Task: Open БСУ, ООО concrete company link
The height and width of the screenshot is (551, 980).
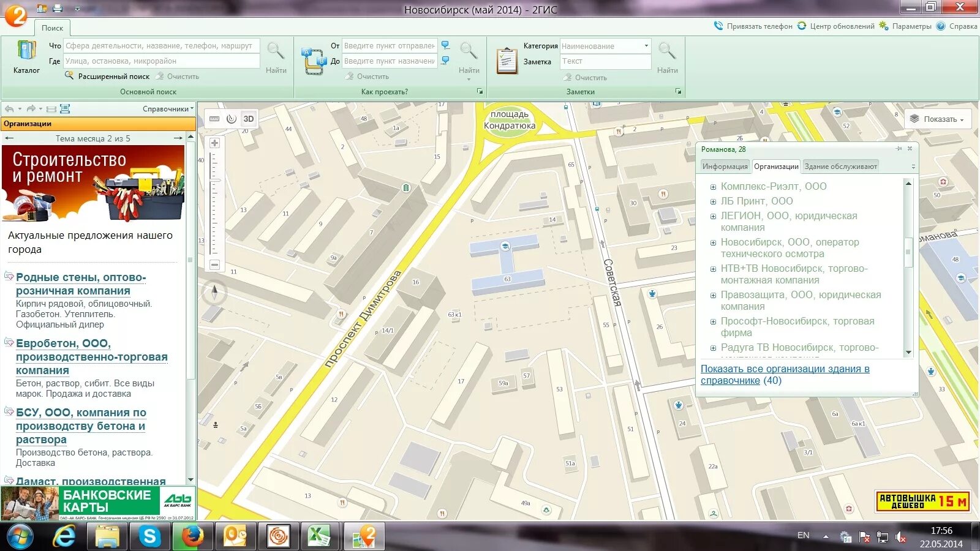Action: [x=81, y=426]
